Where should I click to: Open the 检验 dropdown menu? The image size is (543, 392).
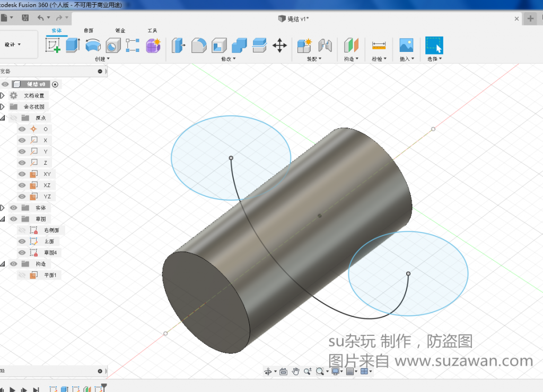click(x=379, y=59)
